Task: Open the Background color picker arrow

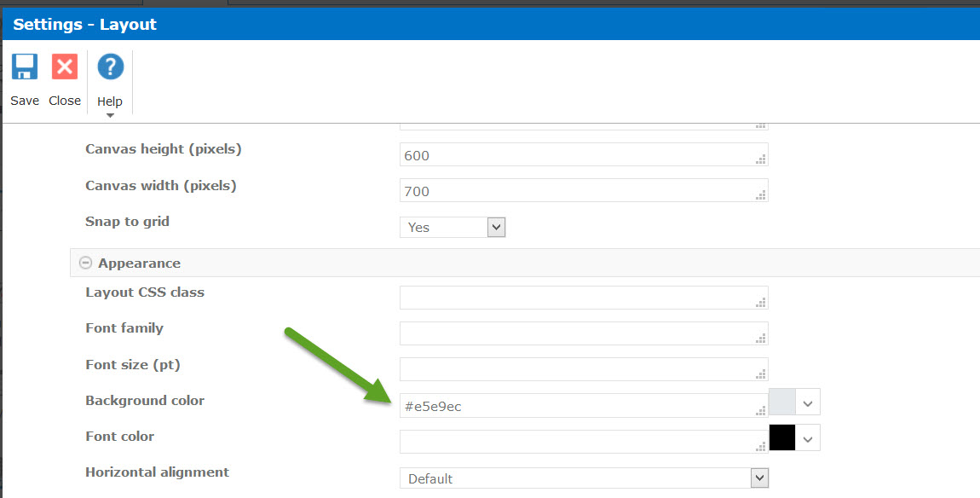Action: pyautogui.click(x=808, y=402)
